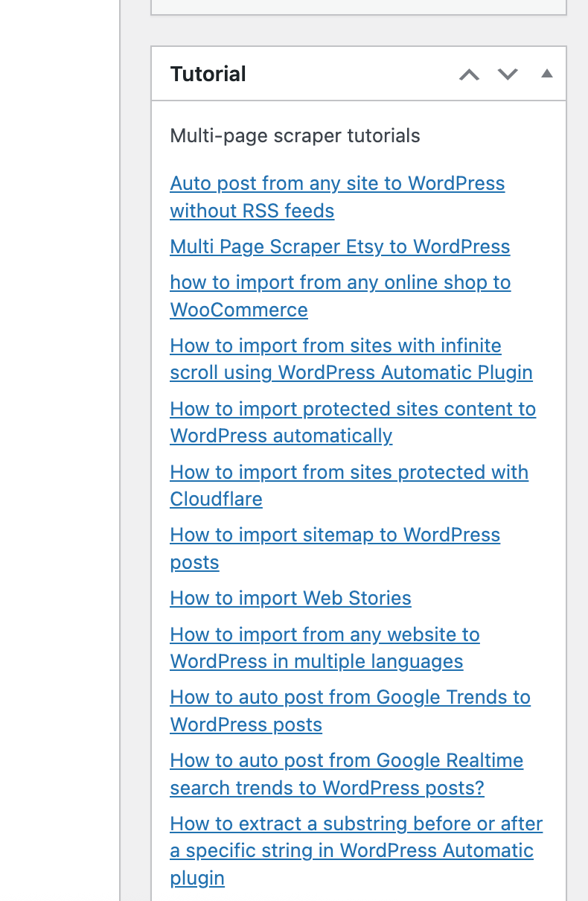588x901 pixels.
Task: Open the Google Trends auto post tutorial
Action: [x=350, y=698]
